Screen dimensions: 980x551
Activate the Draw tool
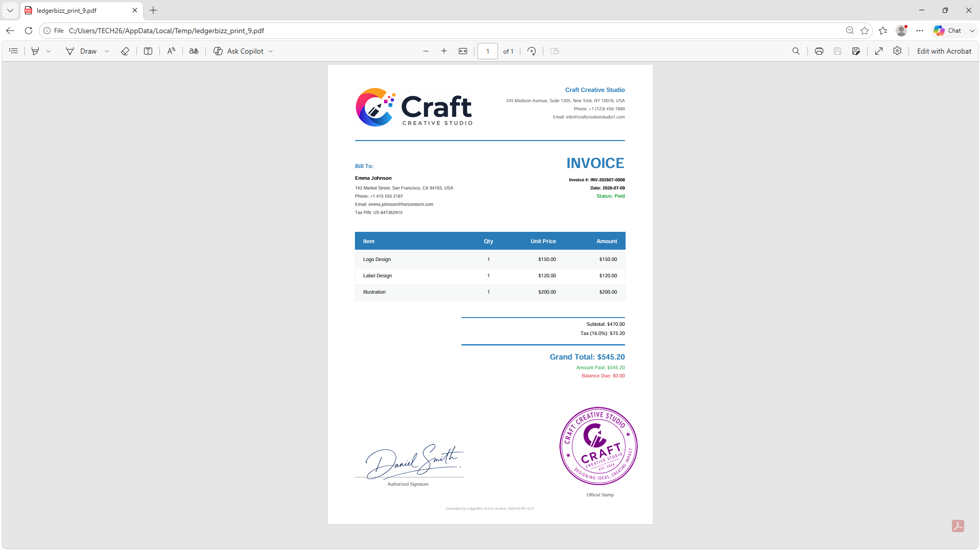[82, 51]
